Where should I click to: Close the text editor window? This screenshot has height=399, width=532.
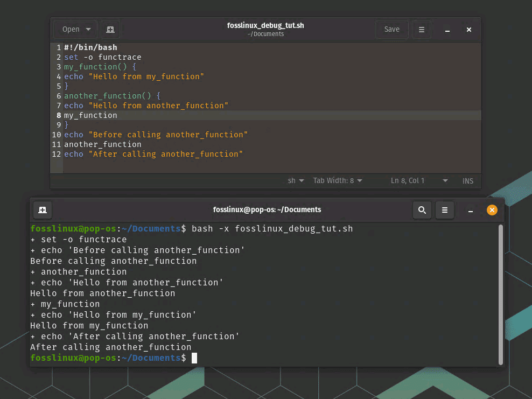click(x=469, y=30)
